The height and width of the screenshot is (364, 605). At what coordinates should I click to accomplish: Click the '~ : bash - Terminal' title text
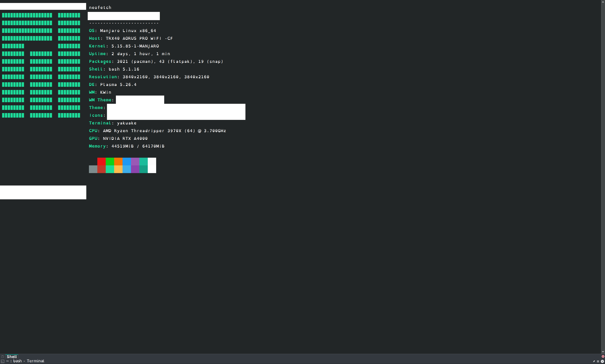tap(25, 361)
